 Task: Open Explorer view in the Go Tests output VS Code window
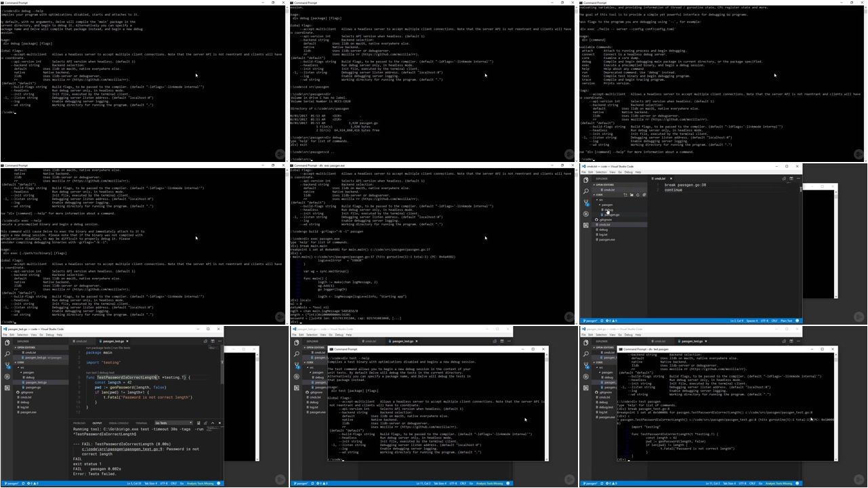point(7,342)
